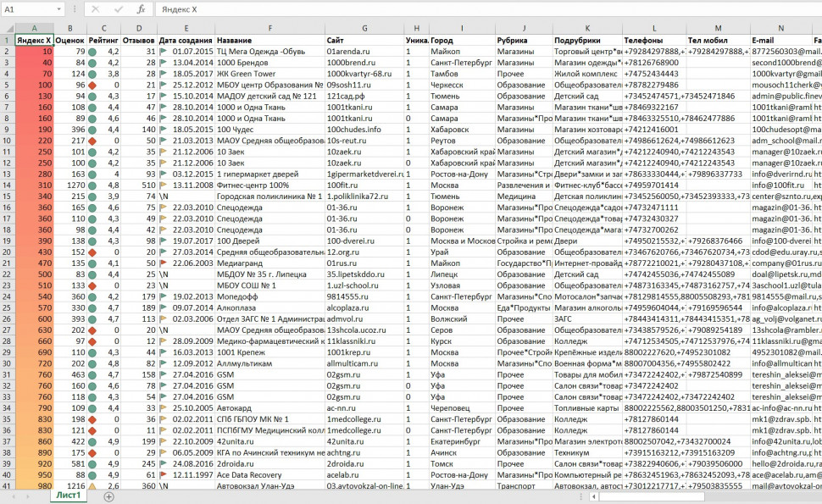Click red diamond icon in achtng.ru row

tap(92, 452)
